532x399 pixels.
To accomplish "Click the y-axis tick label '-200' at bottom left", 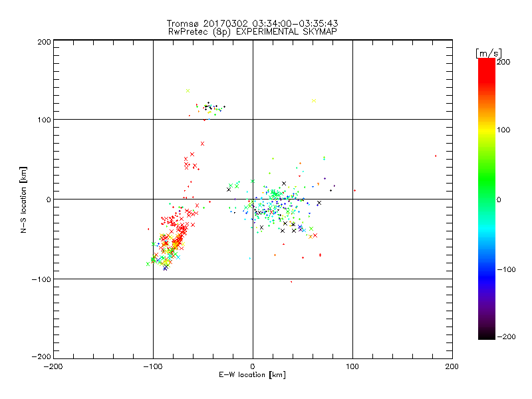I will pos(41,356).
